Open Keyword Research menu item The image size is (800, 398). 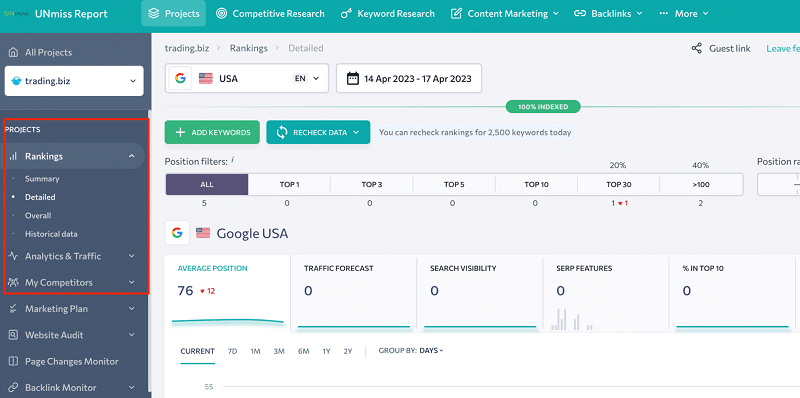pyautogui.click(x=388, y=14)
